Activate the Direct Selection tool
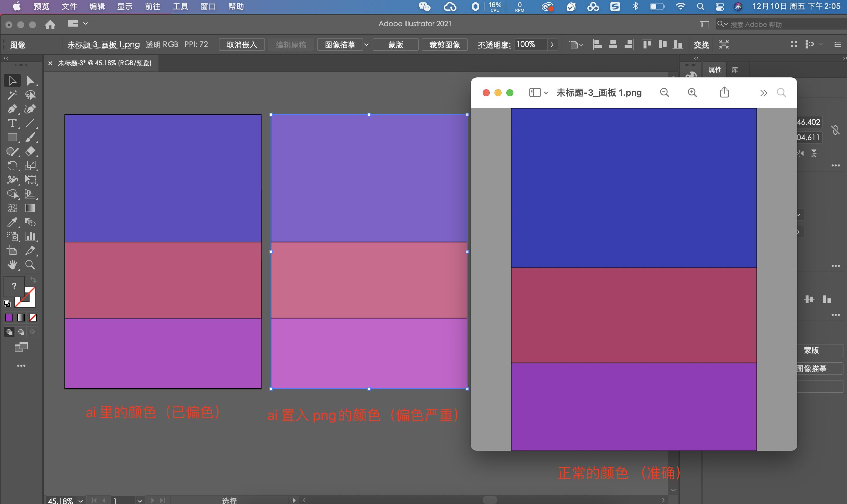The width and height of the screenshot is (847, 504). click(x=30, y=80)
